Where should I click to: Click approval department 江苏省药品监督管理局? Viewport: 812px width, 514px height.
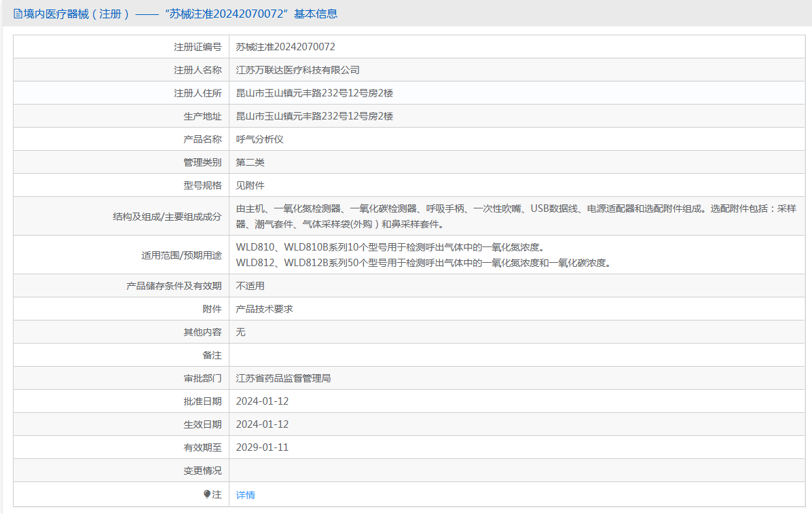point(283,378)
